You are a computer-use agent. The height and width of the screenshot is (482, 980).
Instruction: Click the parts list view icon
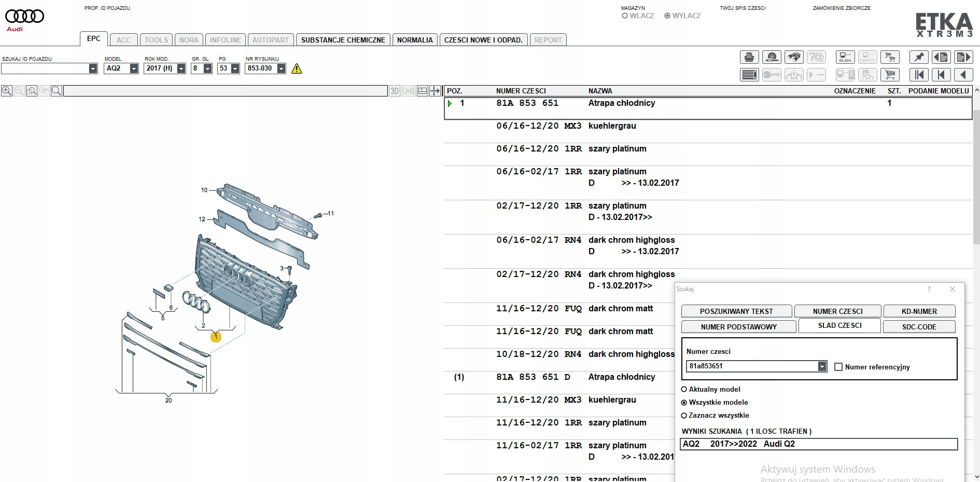pyautogui.click(x=749, y=75)
